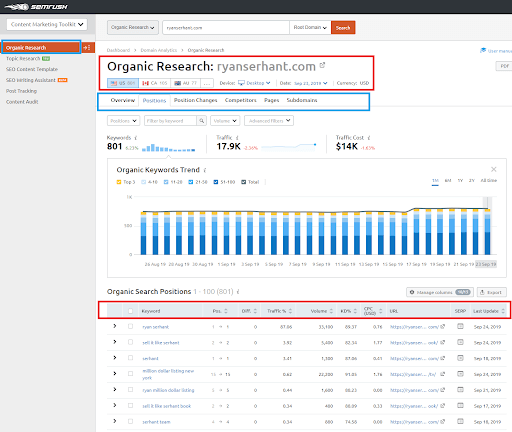The width and height of the screenshot is (512, 432).
Task: Sort by the Traffic % column arrows
Action: pyautogui.click(x=290, y=311)
